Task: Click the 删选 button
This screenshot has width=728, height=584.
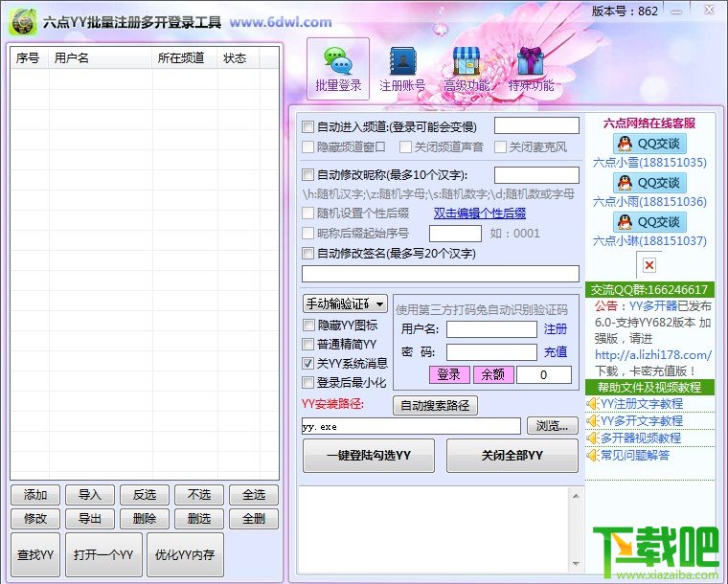Action: [199, 519]
